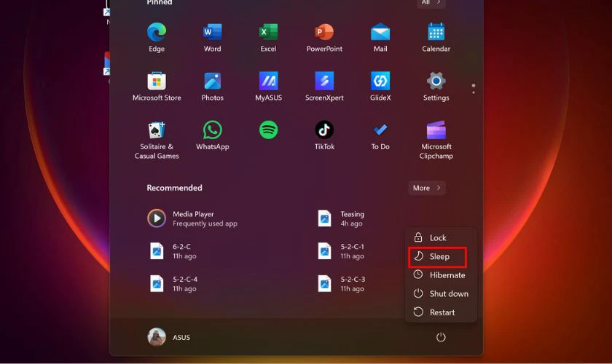Open Microsoft Edge from pinned apps
Image resolution: width=612 pixels, height=364 pixels.
pos(157,32)
